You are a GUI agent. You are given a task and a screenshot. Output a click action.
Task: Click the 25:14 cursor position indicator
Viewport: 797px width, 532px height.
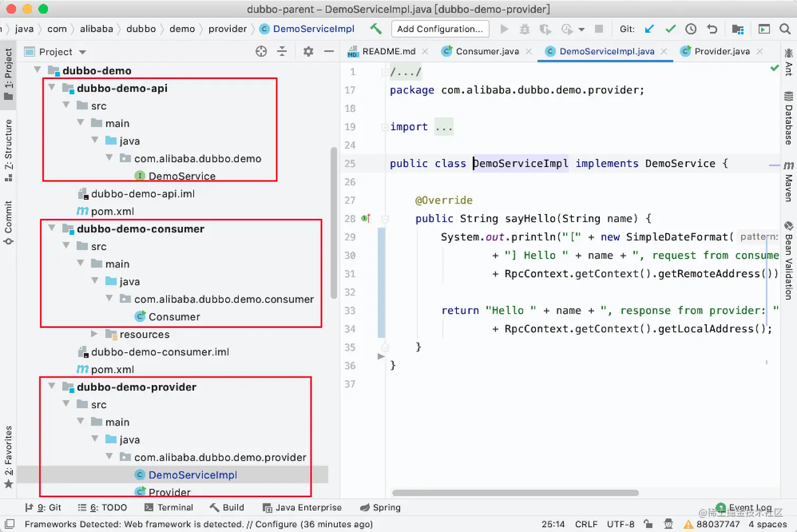point(553,524)
